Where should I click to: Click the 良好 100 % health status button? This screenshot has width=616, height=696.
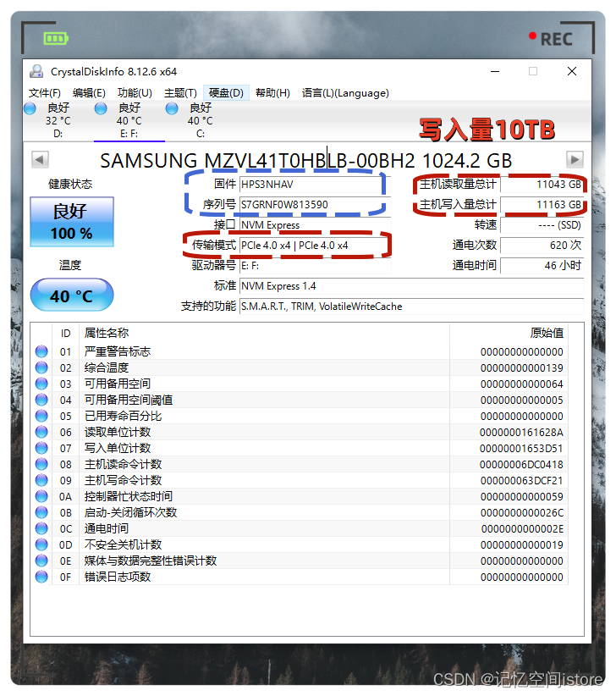point(72,222)
